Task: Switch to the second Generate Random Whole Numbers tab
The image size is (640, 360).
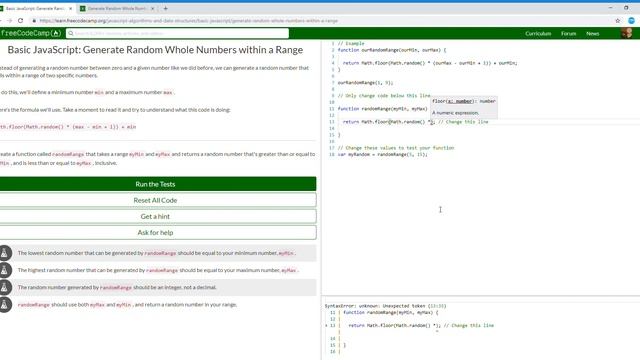Action: 116,9
